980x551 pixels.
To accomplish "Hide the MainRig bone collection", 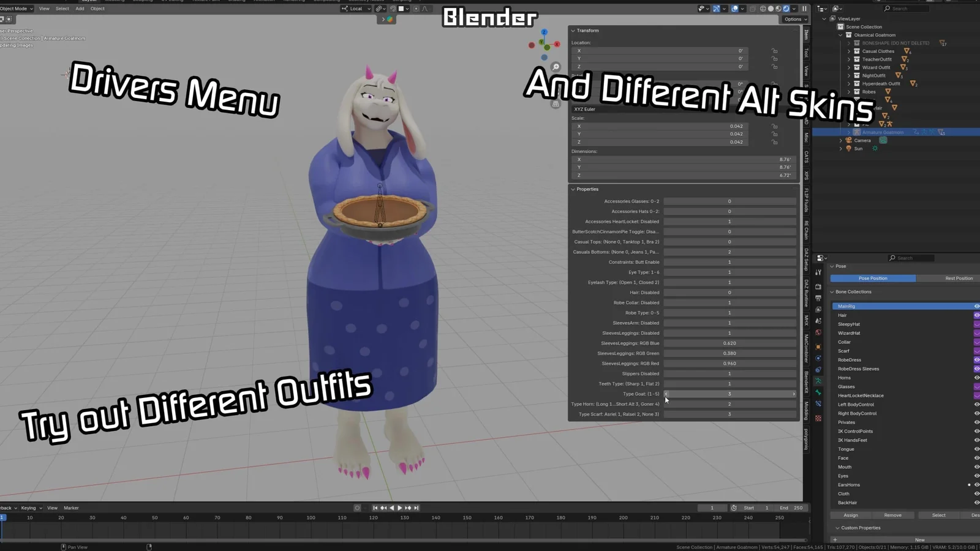I will tap(977, 305).
